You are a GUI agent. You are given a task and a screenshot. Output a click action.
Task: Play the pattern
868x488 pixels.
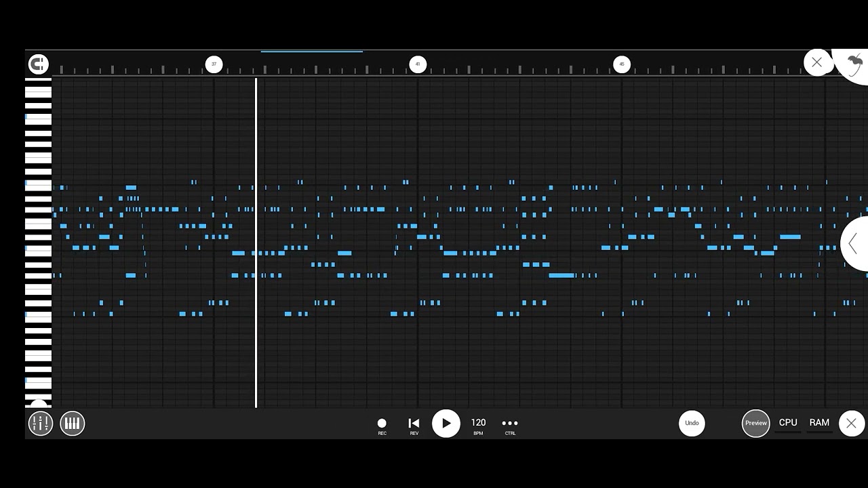(x=446, y=423)
